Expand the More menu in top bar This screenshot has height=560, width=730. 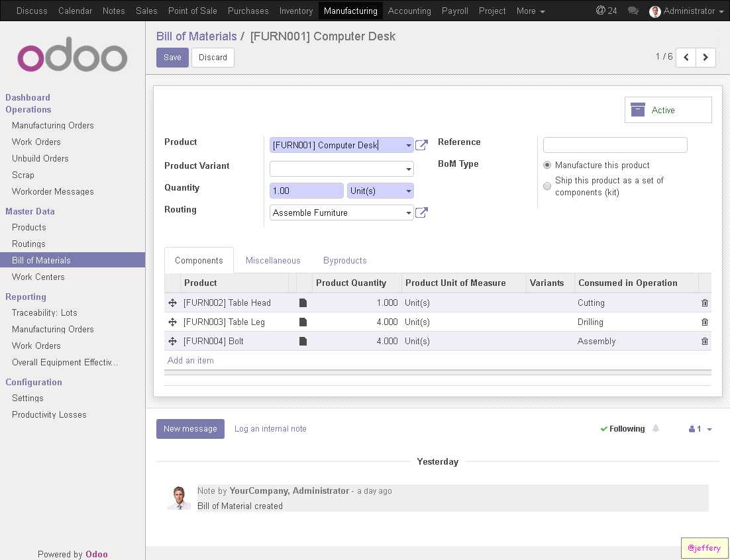click(x=530, y=11)
